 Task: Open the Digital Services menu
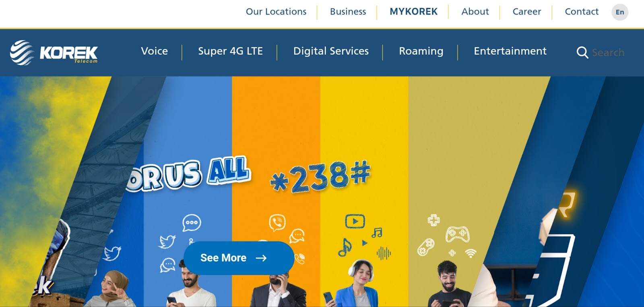331,51
